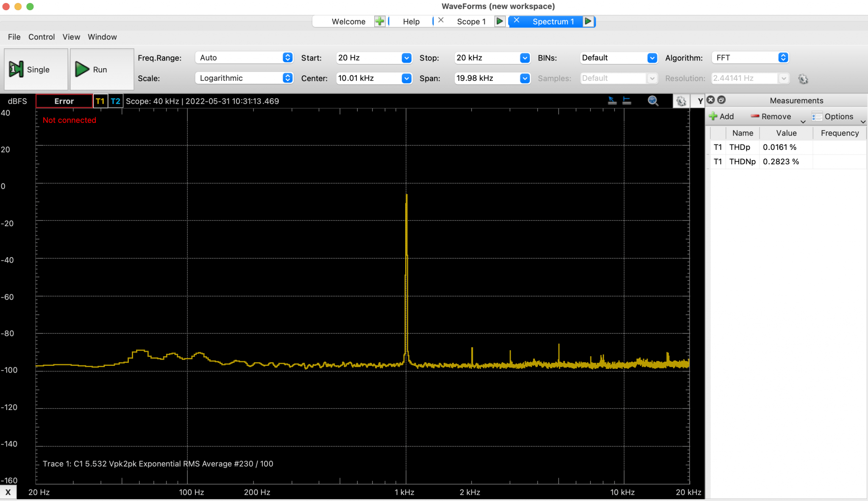Open the Stop frequency dropdown
Screen dimensions: 868x501
click(x=525, y=58)
